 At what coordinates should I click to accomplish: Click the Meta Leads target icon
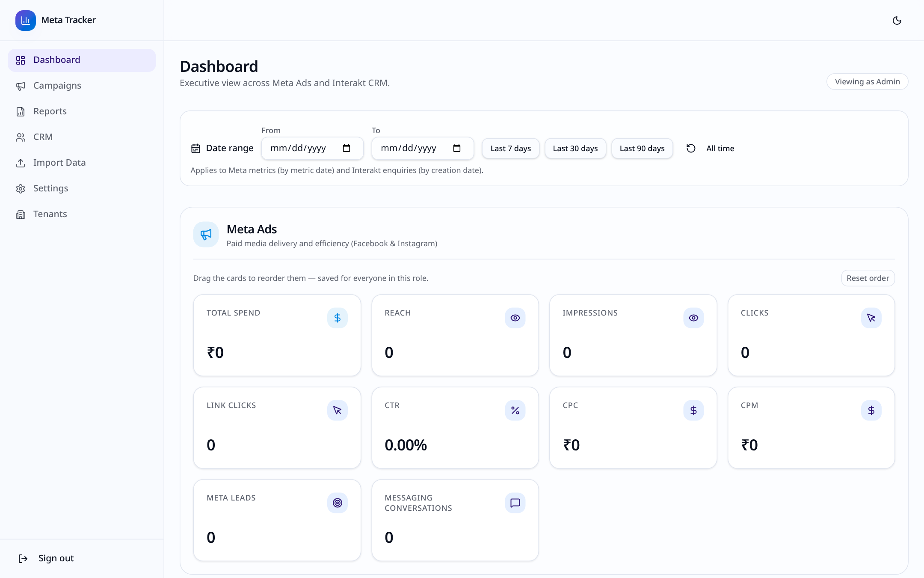pos(338,503)
